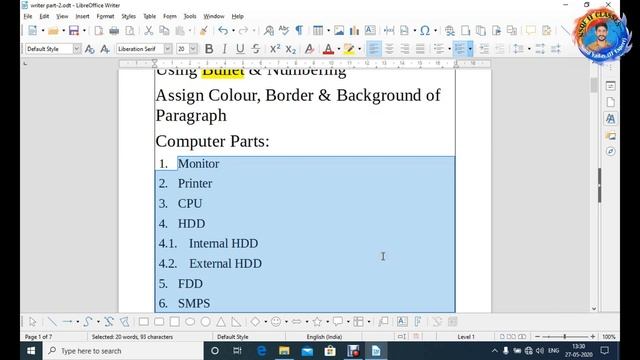Toggle Italic formatting
640x360 pixels.
click(x=224, y=49)
